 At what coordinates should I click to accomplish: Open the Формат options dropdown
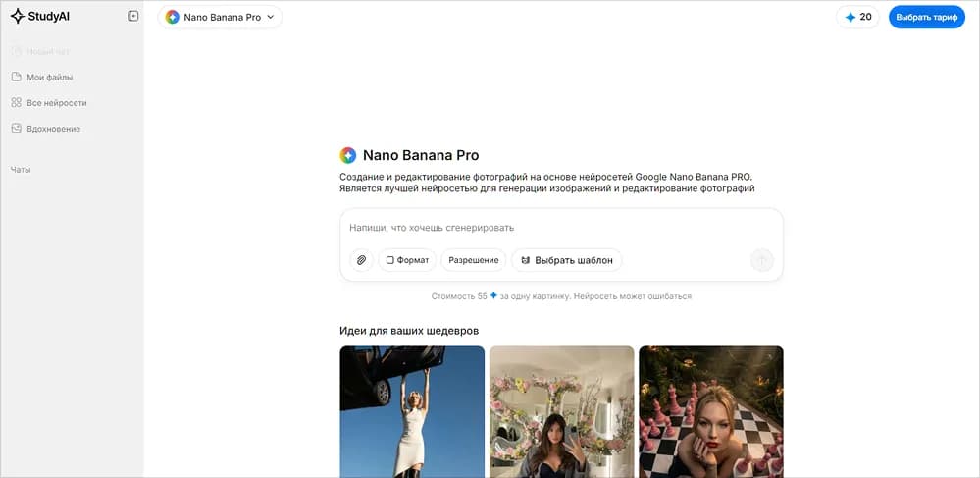407,260
